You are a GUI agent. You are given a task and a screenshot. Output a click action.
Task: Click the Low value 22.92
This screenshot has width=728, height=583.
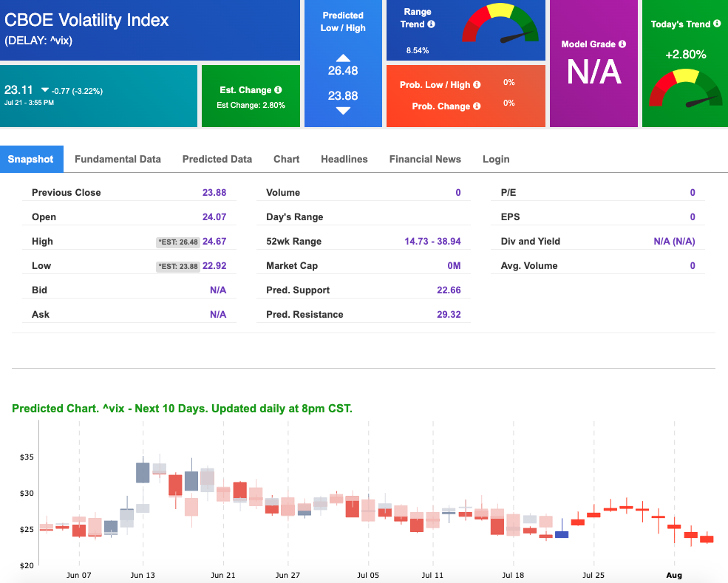click(214, 266)
